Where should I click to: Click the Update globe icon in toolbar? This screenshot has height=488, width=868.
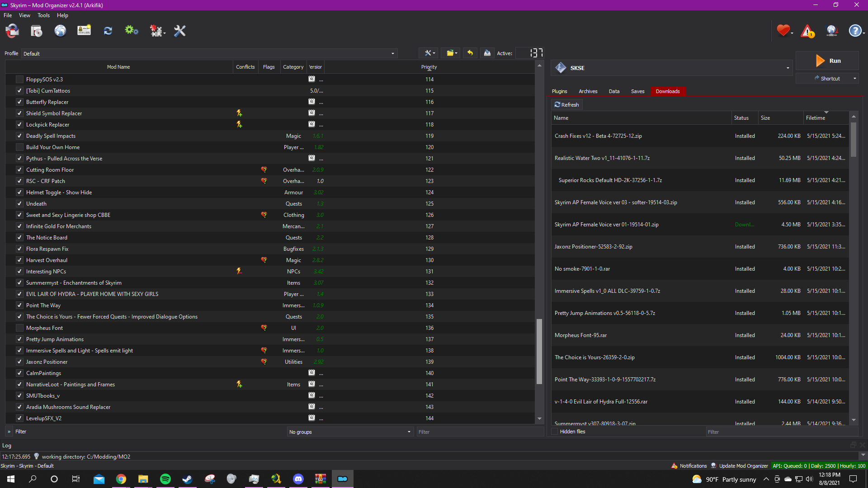[x=832, y=31]
